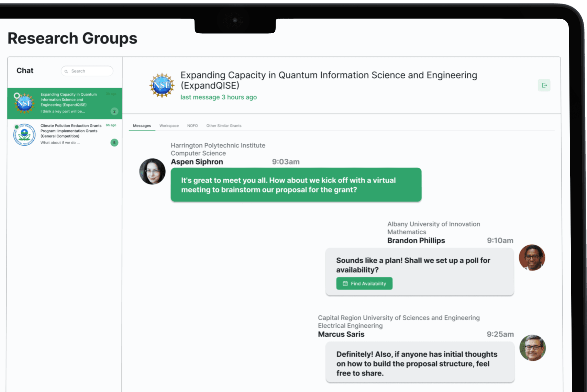Focus the chat Search field
Viewport: 587px width, 392px height.
click(87, 71)
